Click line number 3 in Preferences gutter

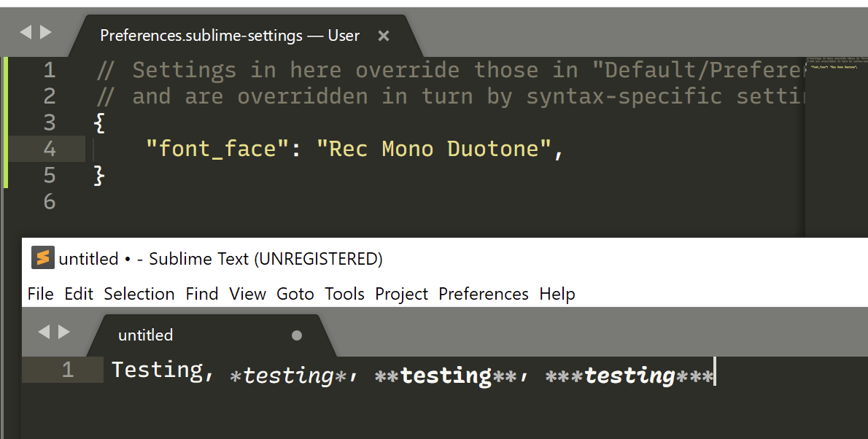50,123
